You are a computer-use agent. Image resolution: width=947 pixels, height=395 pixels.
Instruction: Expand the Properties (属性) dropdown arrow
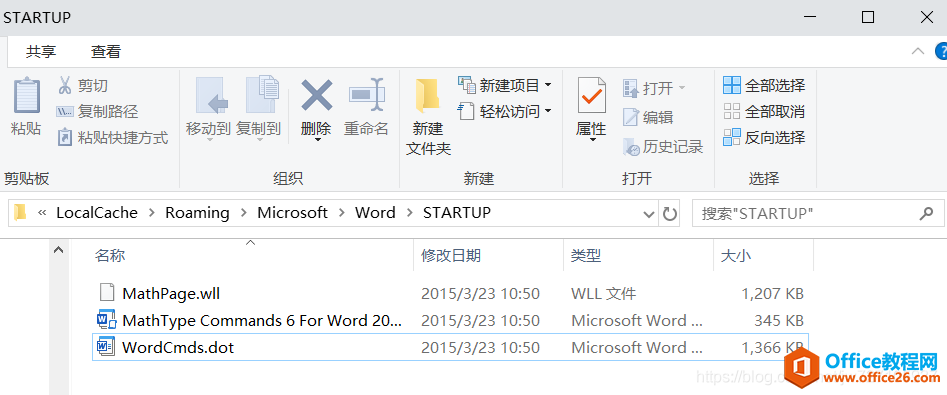(x=592, y=141)
